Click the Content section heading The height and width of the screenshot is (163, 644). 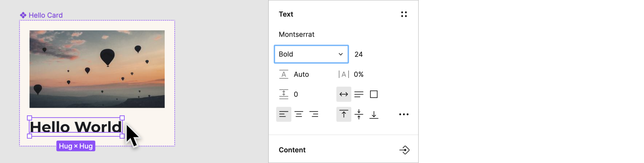(292, 150)
